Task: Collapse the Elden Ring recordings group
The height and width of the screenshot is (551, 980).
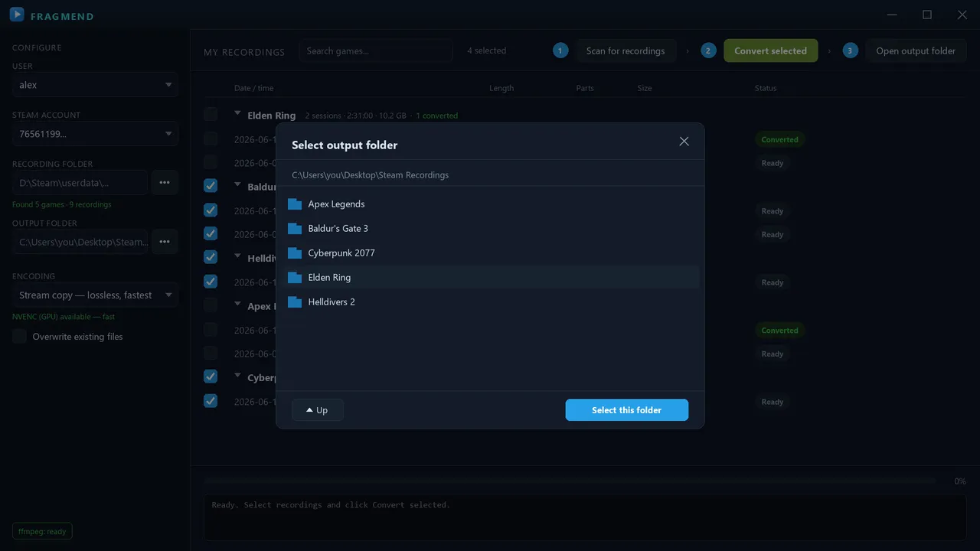Action: (x=237, y=114)
